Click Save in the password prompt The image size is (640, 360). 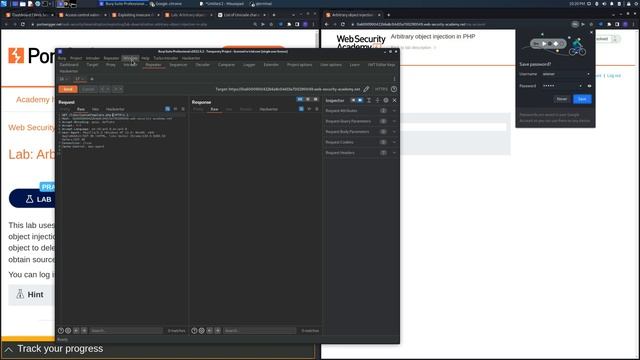pos(582,99)
